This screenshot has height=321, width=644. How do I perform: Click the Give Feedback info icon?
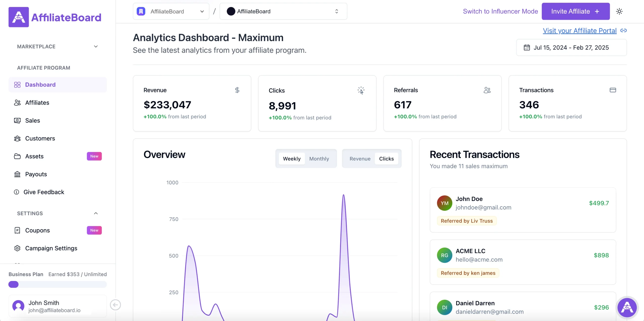coord(17,192)
